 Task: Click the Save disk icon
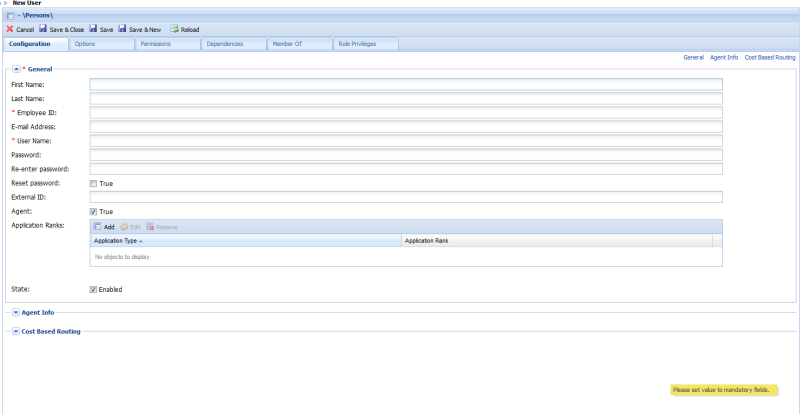[93, 30]
